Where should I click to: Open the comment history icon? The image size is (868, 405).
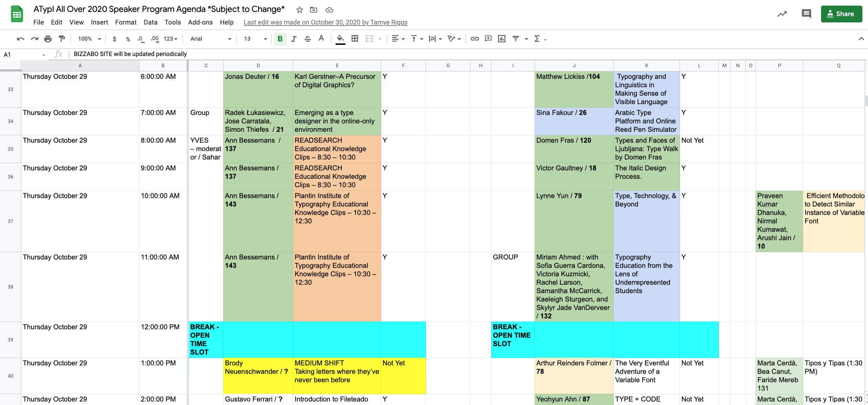click(806, 14)
